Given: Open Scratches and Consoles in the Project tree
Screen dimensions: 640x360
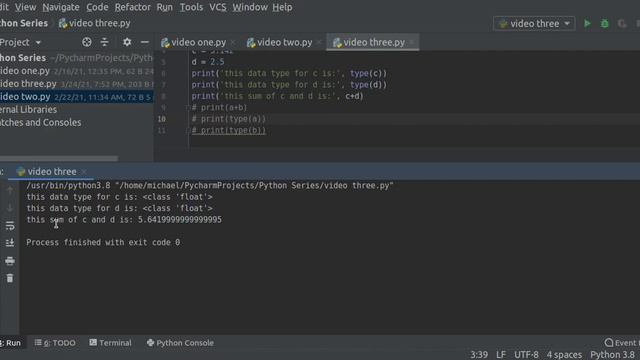Looking at the screenshot, I should coord(40,123).
